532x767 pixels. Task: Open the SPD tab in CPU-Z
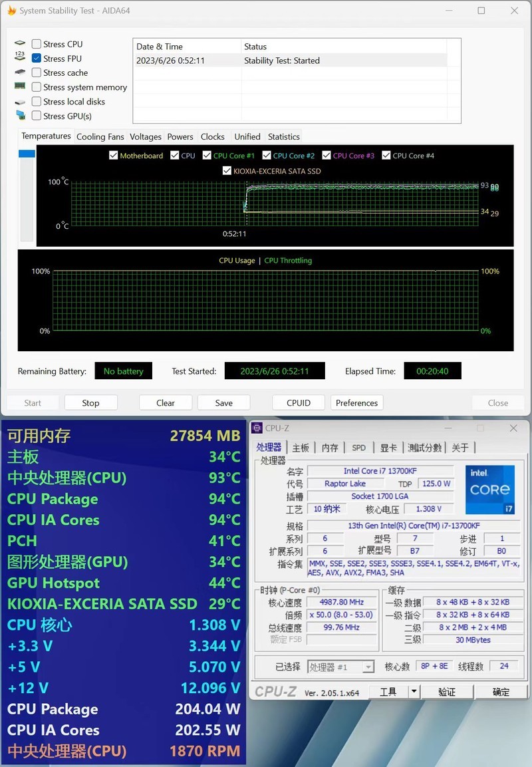(x=358, y=448)
